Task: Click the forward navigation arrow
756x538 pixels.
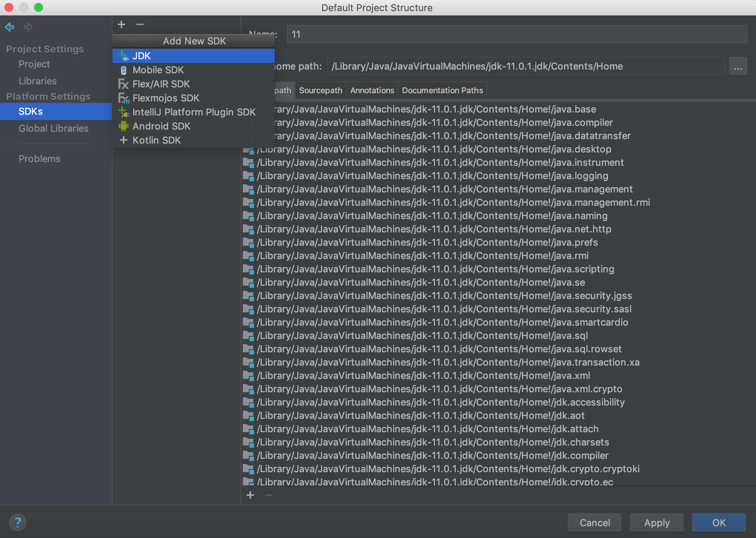Action: pyautogui.click(x=28, y=27)
